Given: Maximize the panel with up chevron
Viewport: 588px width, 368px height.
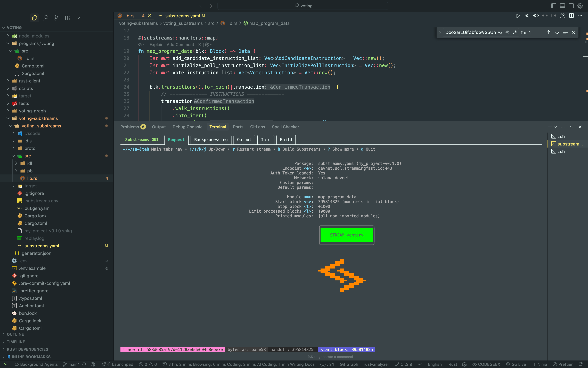Looking at the screenshot, I should click(x=571, y=127).
